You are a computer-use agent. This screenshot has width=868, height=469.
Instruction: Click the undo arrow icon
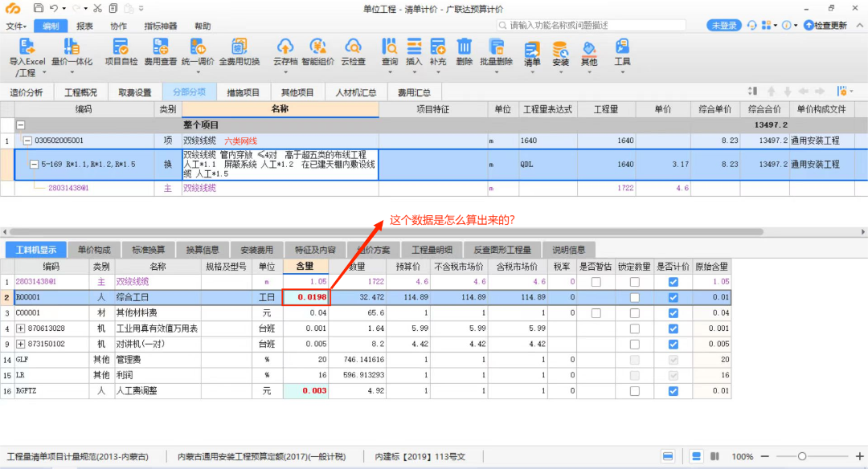coord(54,8)
